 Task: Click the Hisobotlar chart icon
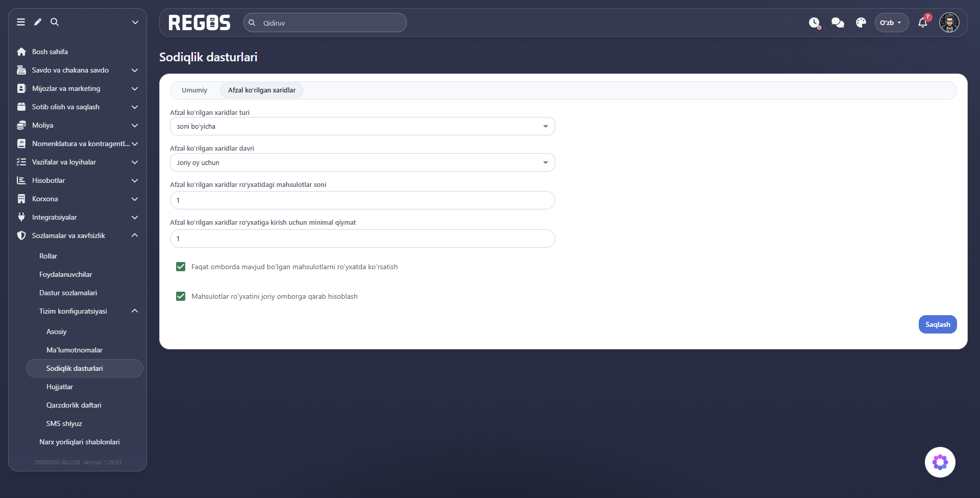[21, 180]
